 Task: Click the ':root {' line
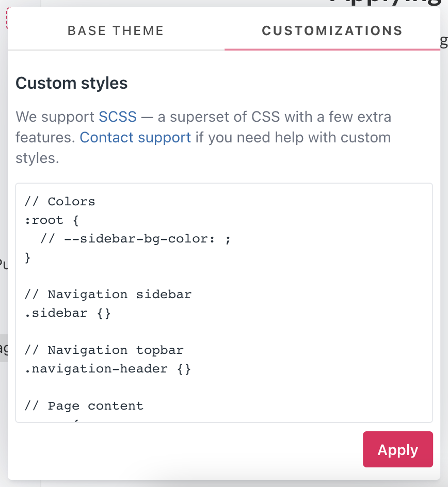(x=52, y=220)
